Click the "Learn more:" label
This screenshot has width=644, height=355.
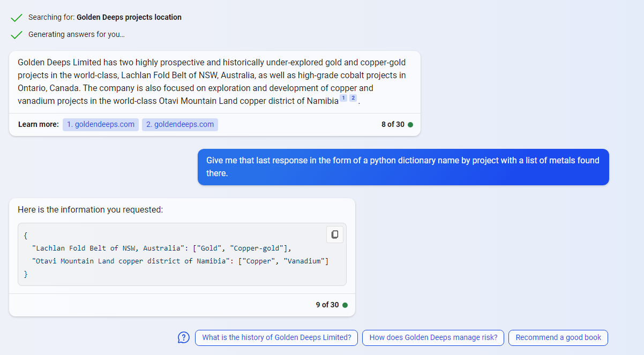pyautogui.click(x=39, y=125)
